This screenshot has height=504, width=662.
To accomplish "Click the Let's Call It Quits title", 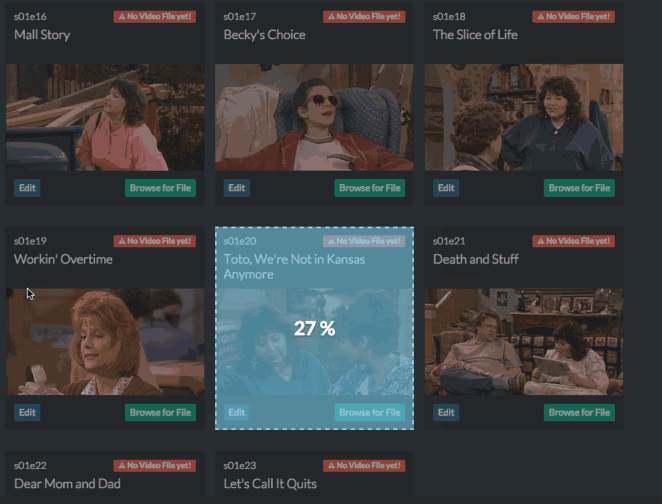I will point(270,484).
